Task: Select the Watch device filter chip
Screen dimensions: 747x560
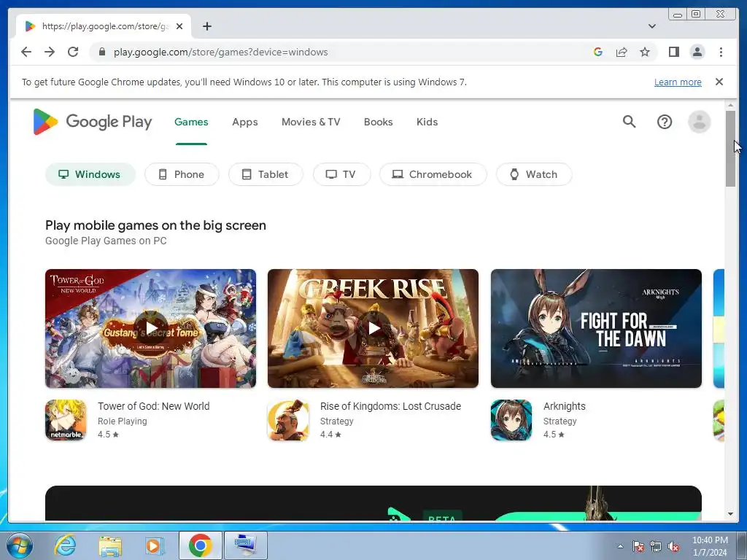Action: pos(533,174)
